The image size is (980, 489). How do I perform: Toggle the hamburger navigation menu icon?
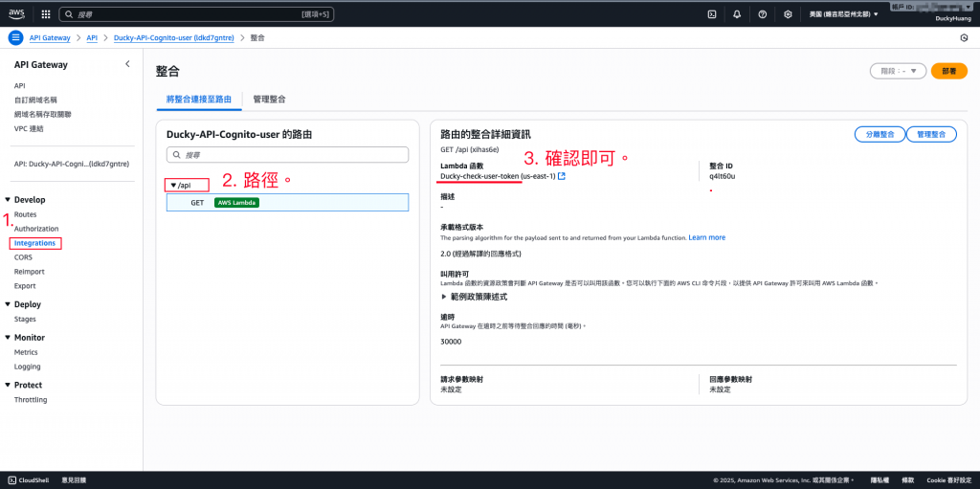point(15,37)
